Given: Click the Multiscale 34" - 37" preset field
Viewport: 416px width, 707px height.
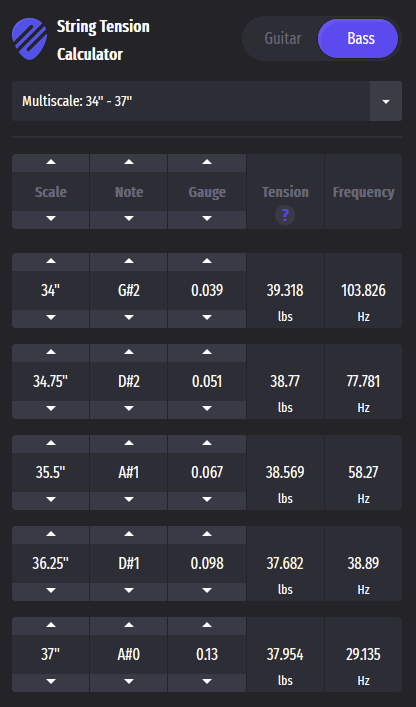Looking at the screenshot, I should coord(191,101).
